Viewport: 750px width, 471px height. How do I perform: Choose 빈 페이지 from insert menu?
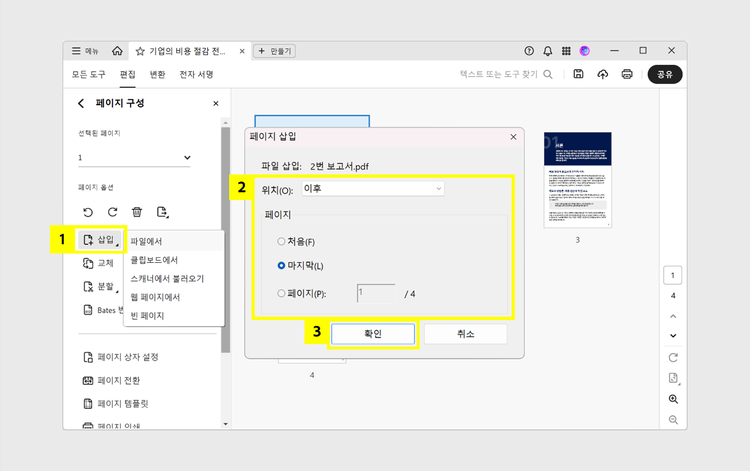[174, 316]
